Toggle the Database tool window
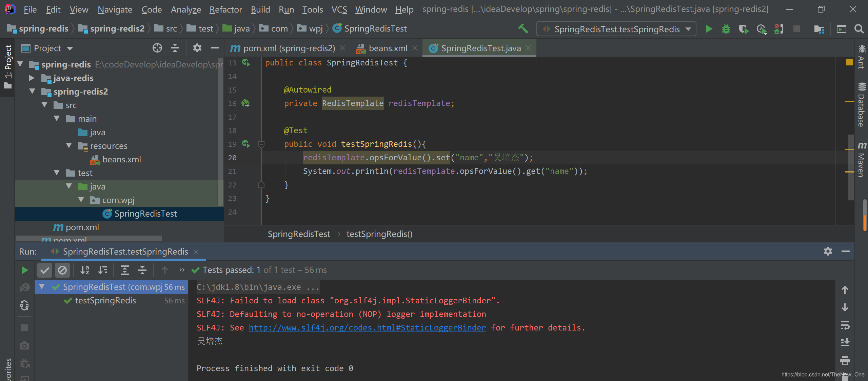Image resolution: width=868 pixels, height=381 pixels. pos(861,105)
